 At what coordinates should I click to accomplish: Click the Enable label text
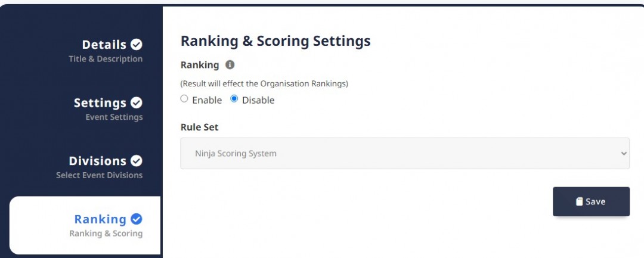[207, 100]
